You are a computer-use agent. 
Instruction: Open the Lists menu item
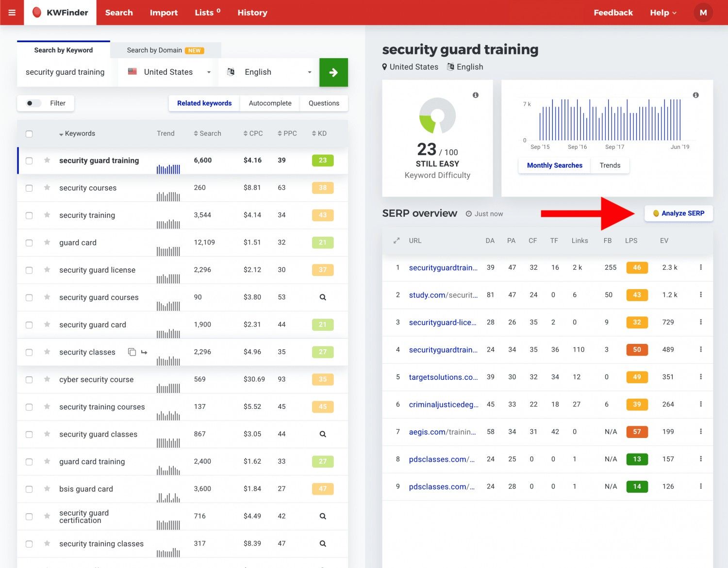(x=207, y=13)
